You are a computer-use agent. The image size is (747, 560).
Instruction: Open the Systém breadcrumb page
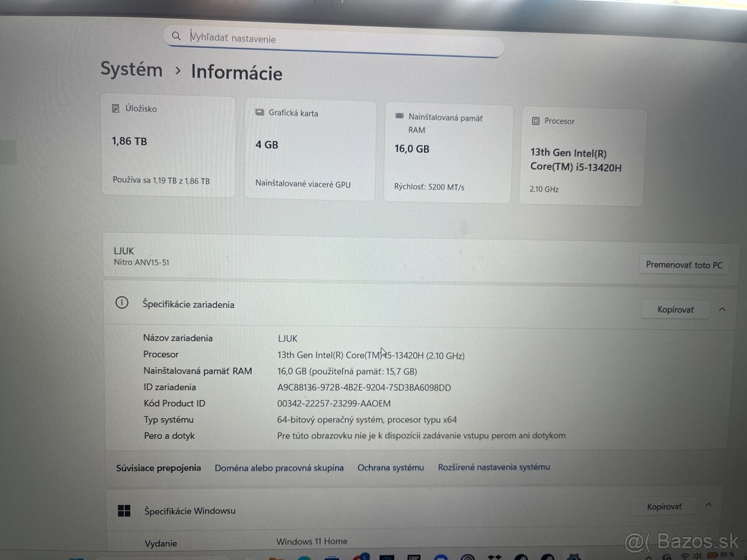131,70
